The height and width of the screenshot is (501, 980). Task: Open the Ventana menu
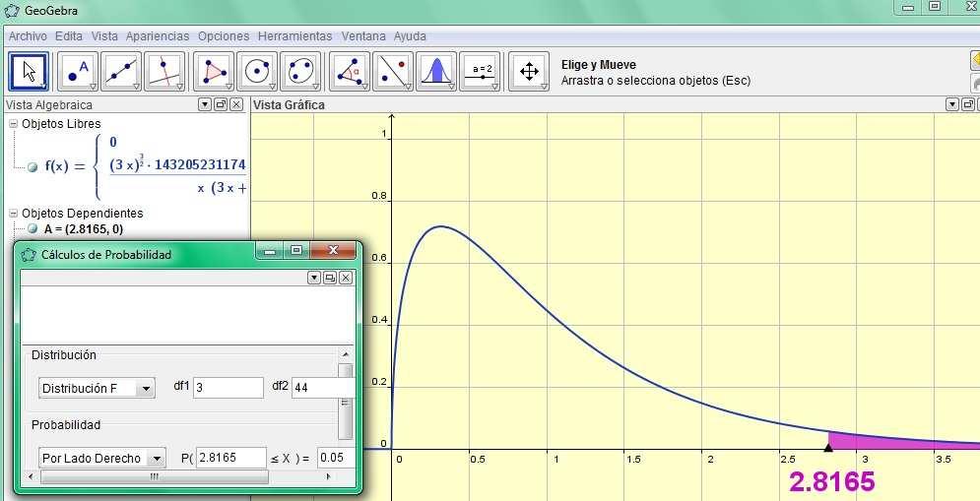363,36
